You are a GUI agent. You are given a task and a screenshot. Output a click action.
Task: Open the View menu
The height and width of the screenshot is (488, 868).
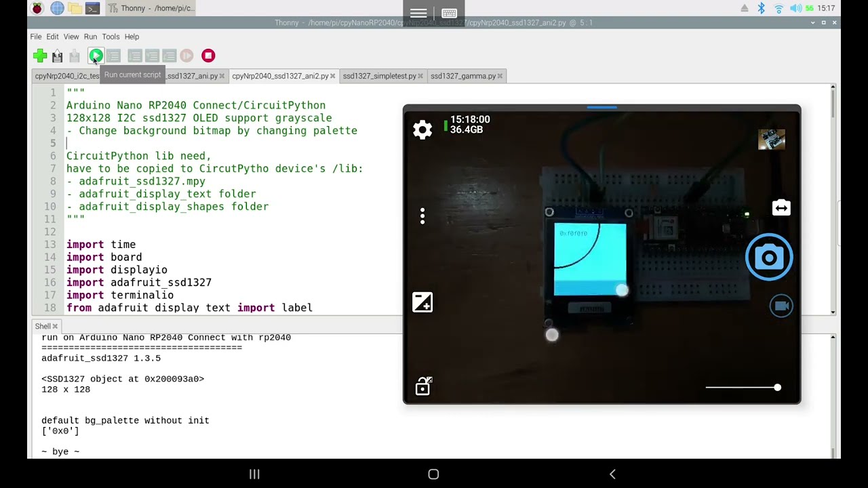tap(71, 37)
